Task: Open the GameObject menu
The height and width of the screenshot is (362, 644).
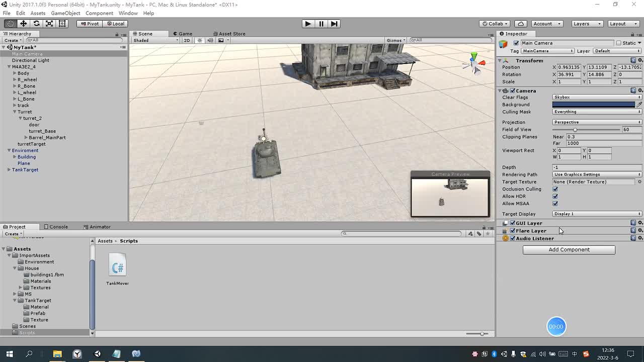Action: click(65, 13)
